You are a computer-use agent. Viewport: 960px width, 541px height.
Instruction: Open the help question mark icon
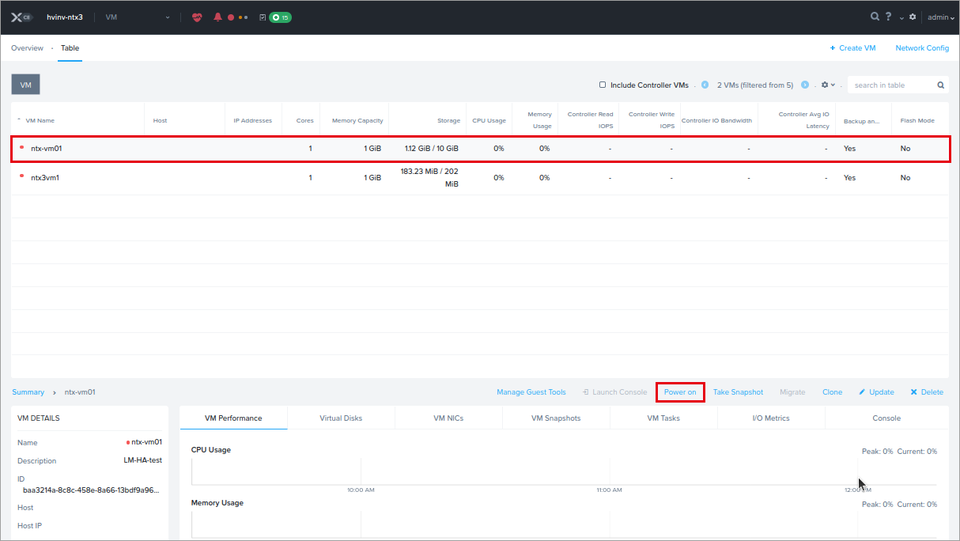[888, 17]
